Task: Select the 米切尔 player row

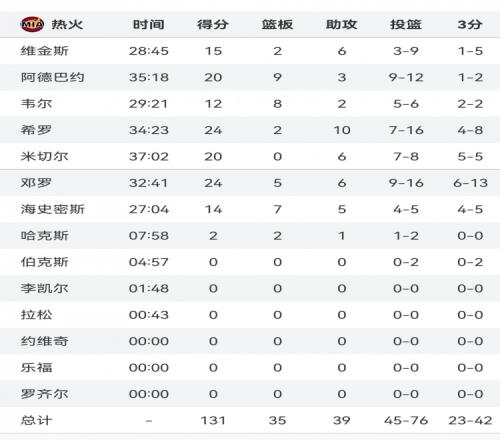Action: click(250, 156)
